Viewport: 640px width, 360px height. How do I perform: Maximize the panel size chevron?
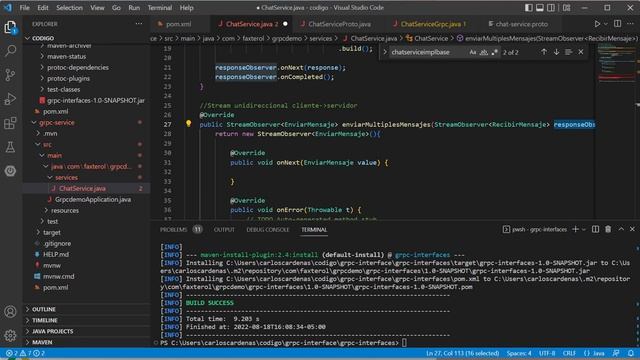tap(621, 229)
